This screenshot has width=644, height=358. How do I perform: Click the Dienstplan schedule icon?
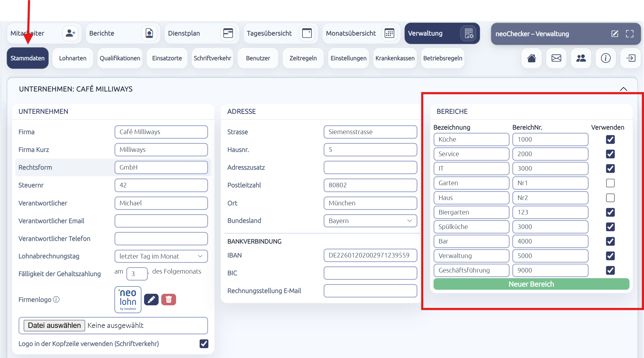tap(228, 33)
